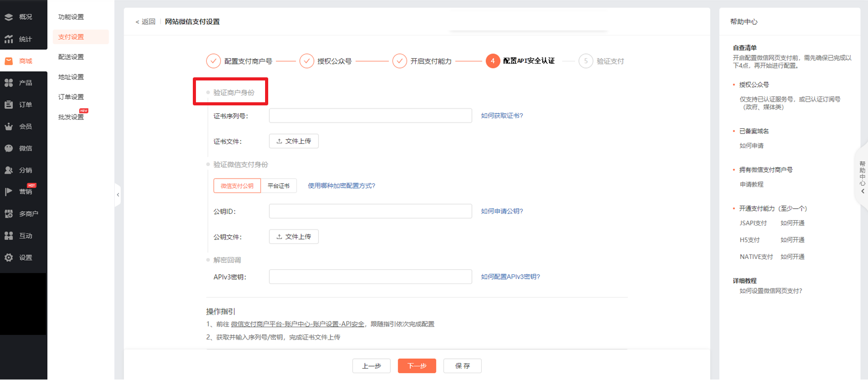The image size is (868, 380).
Task: Click the 如何获取证书? help link
Action: [502, 116]
